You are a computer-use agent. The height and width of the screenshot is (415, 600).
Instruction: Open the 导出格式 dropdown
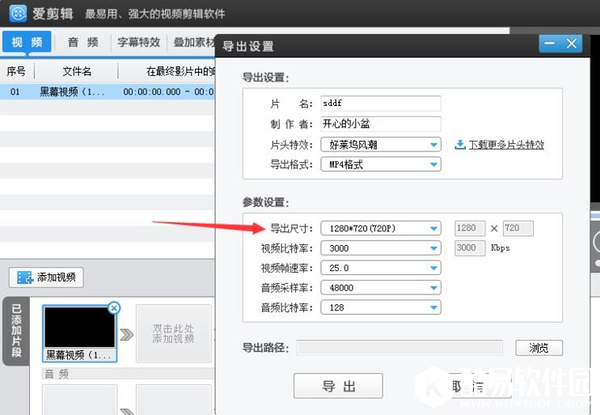pyautogui.click(x=433, y=163)
